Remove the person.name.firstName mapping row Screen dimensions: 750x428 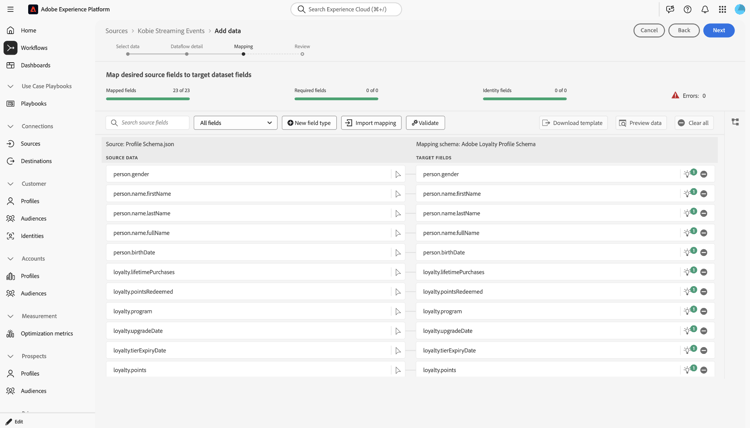(x=704, y=194)
